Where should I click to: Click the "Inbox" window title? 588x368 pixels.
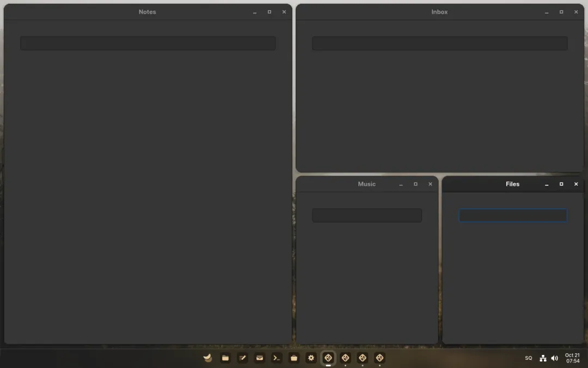pos(439,12)
